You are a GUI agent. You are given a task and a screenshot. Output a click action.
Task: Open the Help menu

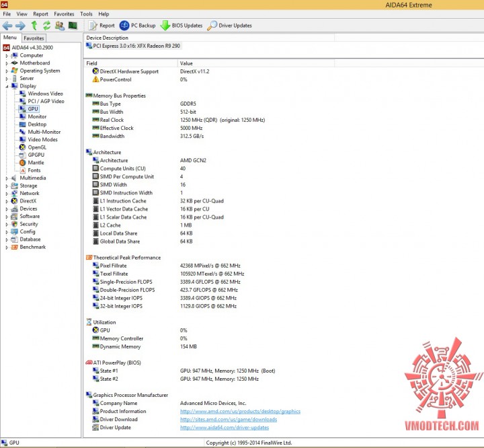tap(104, 14)
